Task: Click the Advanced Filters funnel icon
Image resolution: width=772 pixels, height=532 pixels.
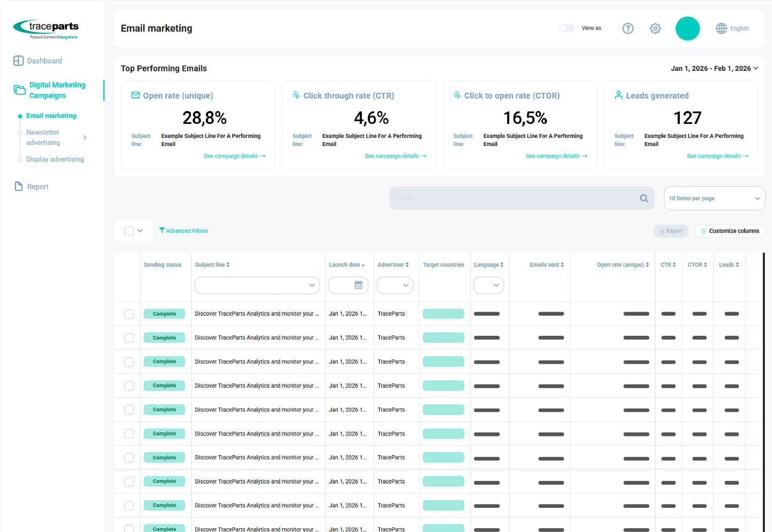Action: [x=162, y=231]
